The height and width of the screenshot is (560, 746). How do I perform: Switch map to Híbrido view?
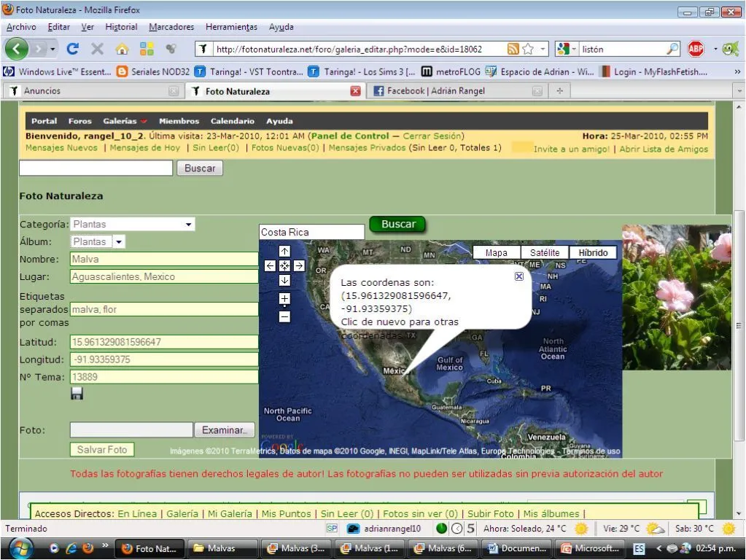click(x=593, y=252)
